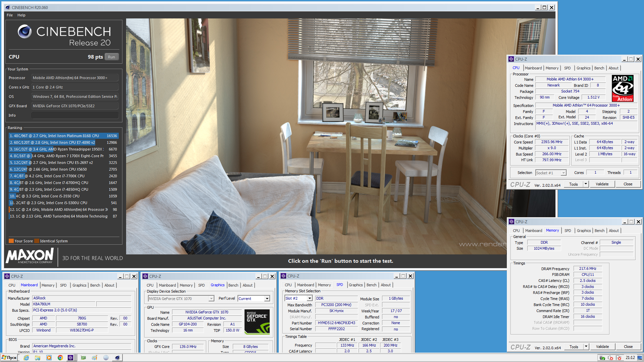Open Tools dropdown arrow in CPU-Z processor window

[586, 184]
